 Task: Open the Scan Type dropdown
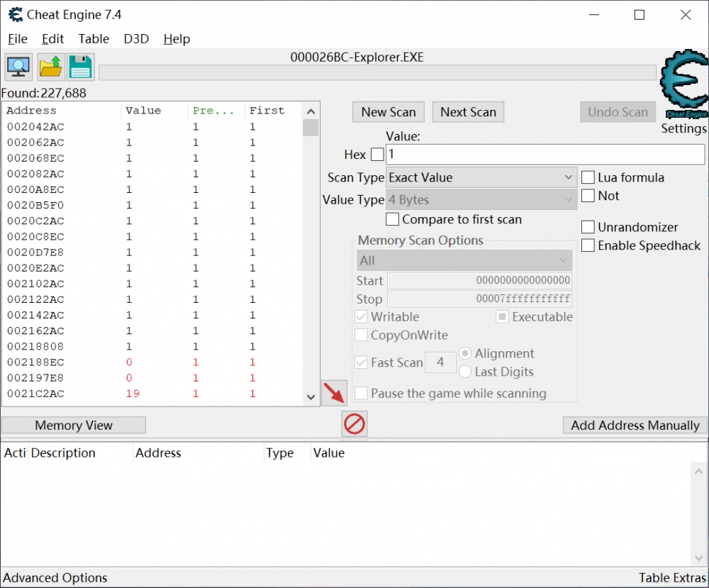(481, 177)
